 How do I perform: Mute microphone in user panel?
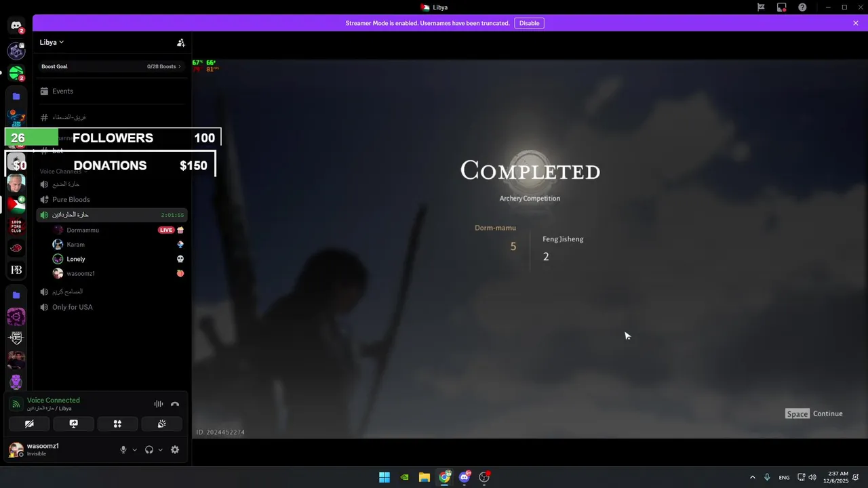(x=123, y=449)
